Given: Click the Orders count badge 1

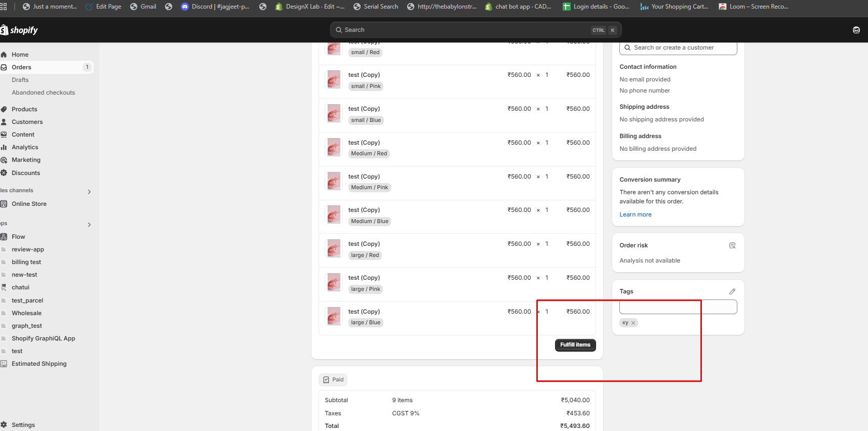Looking at the screenshot, I should (x=87, y=67).
